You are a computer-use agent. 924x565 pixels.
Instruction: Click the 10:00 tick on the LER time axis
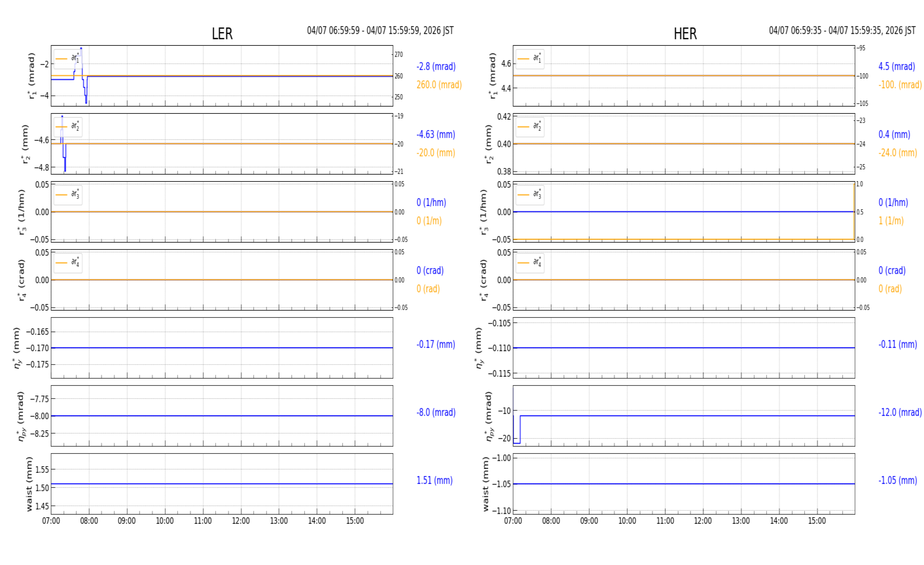click(165, 521)
